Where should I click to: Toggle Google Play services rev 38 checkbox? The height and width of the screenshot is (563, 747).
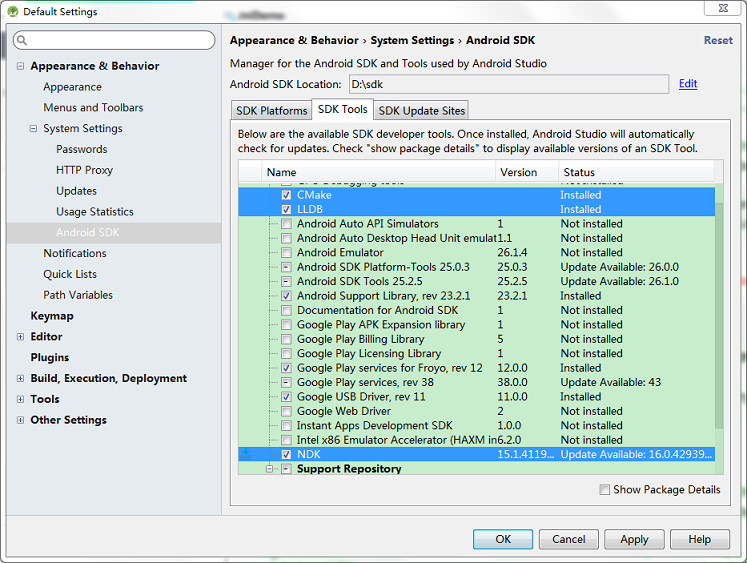click(286, 382)
